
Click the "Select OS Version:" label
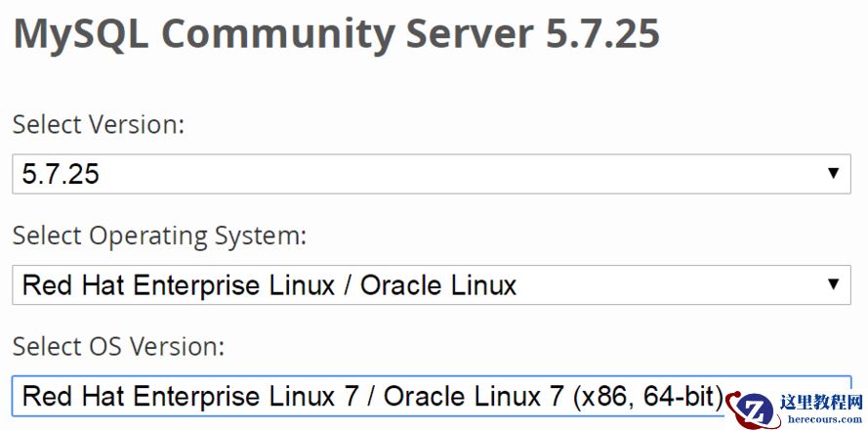pos(118,346)
